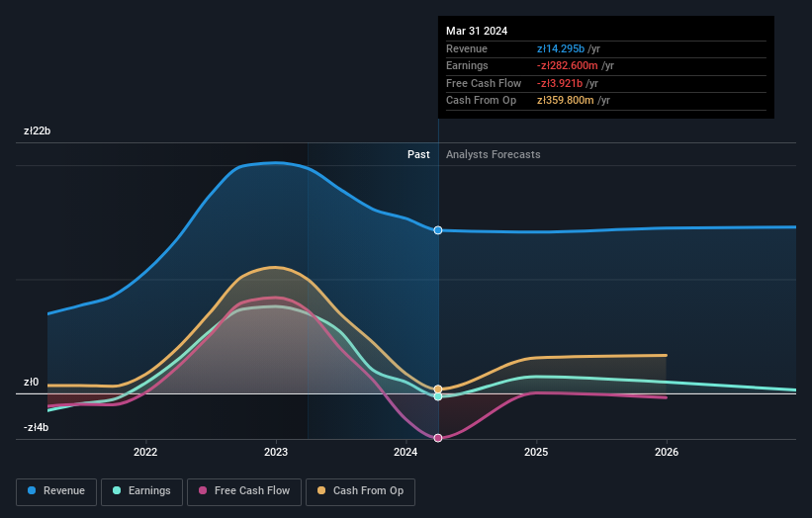Click the -zł3.921b free cash flow value
The image size is (812, 518).
point(560,83)
